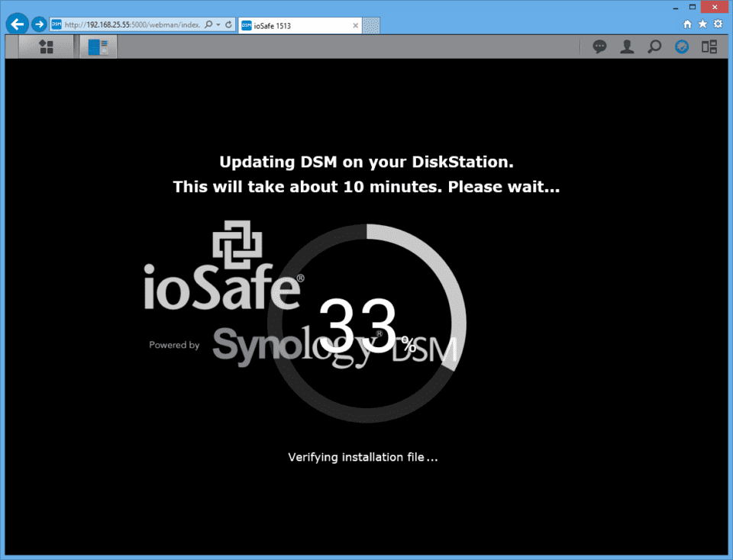Select the DSM taskbar app icon
Image resolution: width=733 pixels, height=560 pixels.
pos(98,47)
